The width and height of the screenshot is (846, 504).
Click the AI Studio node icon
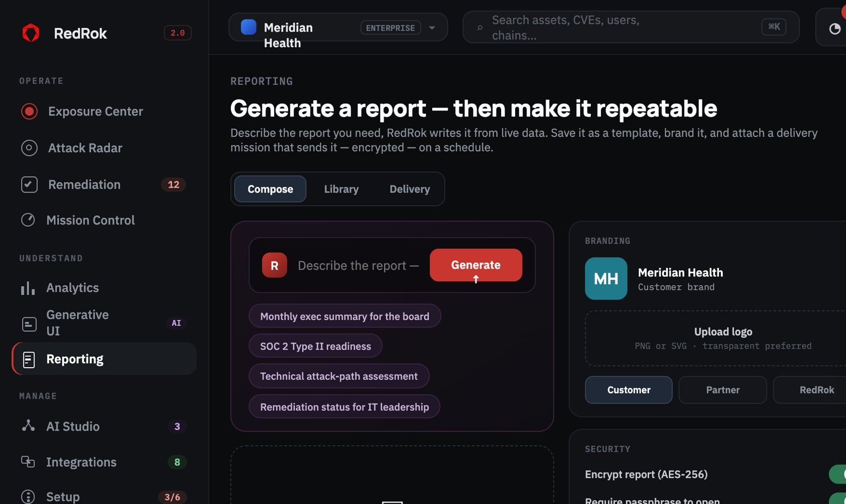(x=28, y=426)
